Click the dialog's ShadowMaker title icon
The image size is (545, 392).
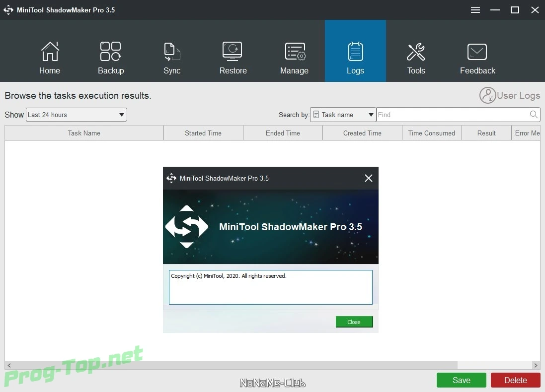pos(171,178)
